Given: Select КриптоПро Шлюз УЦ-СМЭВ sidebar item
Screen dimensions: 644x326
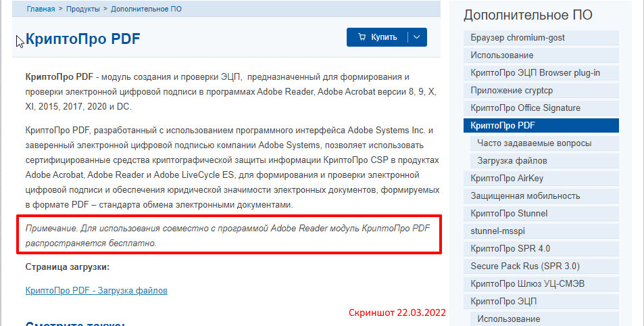Looking at the screenshot, I should tap(541, 283).
